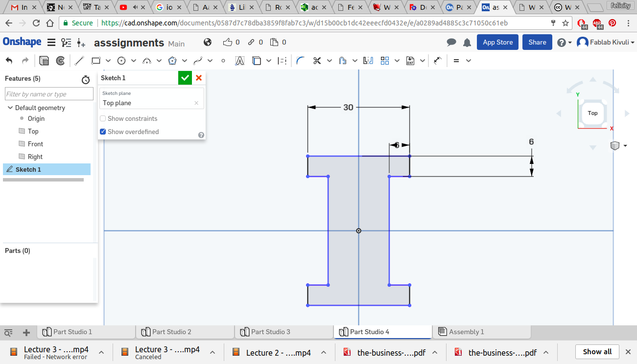Open the polygon tool dropdown arrow
637x364 pixels.
coord(185,61)
